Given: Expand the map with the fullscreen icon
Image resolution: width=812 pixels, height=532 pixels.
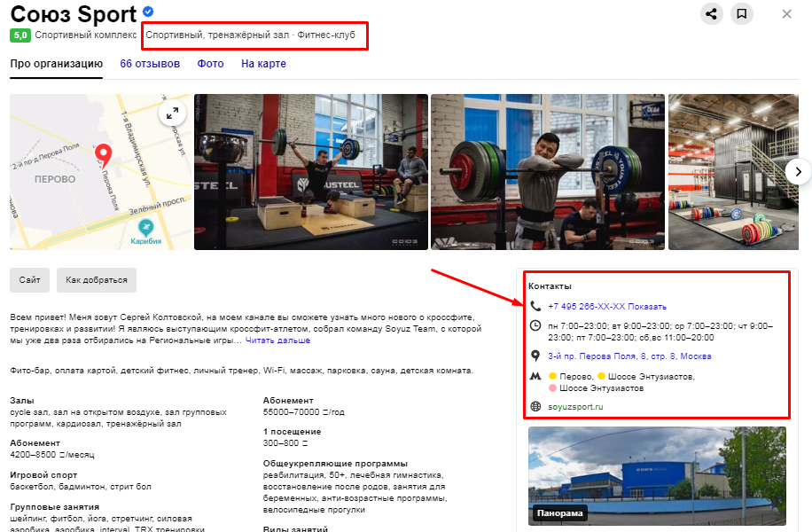Looking at the screenshot, I should click(x=173, y=113).
